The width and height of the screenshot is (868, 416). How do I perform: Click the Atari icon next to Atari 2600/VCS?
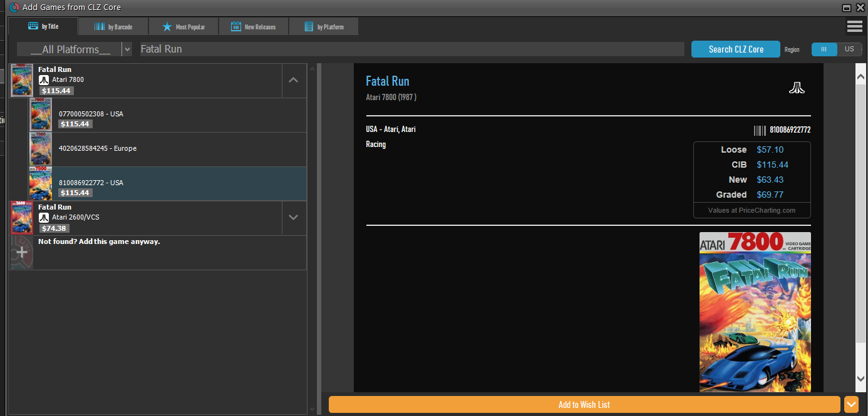pyautogui.click(x=44, y=218)
